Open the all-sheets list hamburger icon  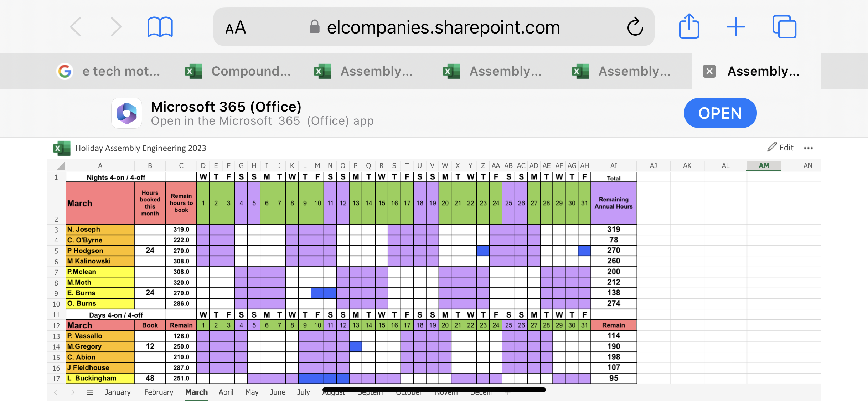[90, 392]
